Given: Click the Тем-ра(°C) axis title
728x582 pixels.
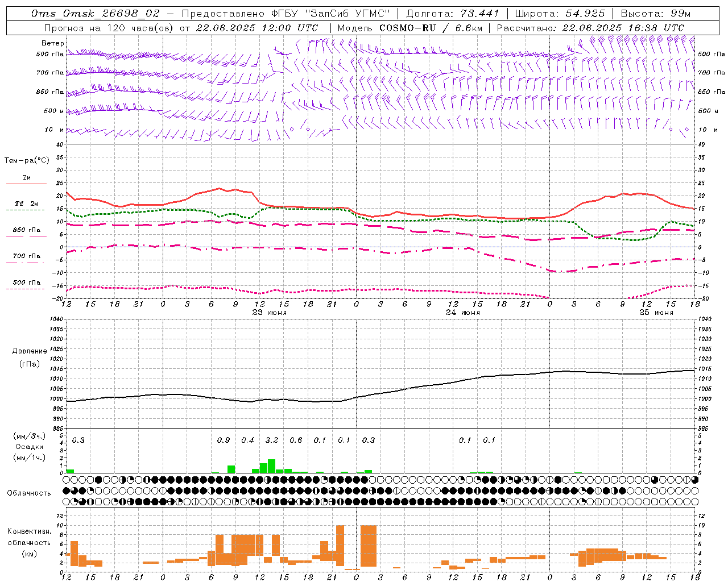Looking at the screenshot, I should click(27, 161).
